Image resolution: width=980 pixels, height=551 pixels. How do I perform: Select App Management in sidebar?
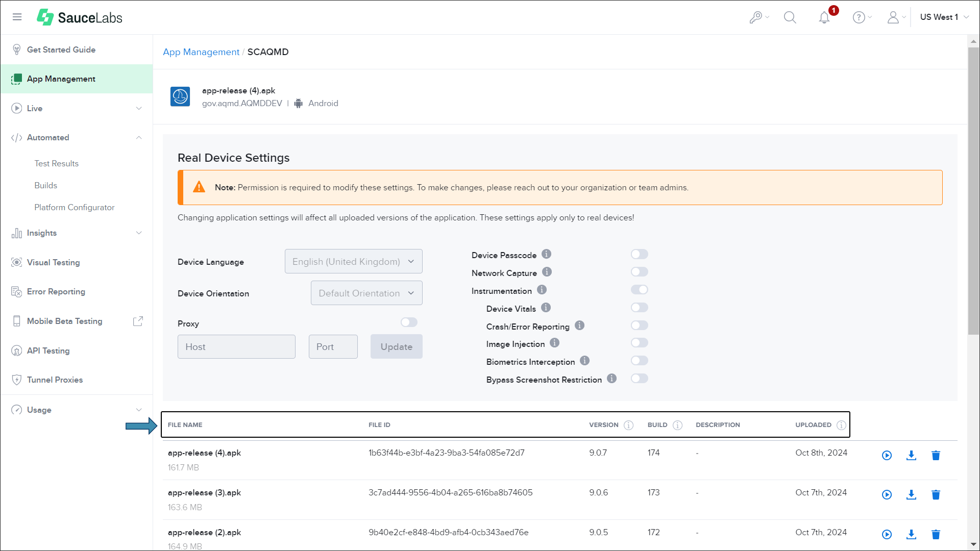coord(77,79)
